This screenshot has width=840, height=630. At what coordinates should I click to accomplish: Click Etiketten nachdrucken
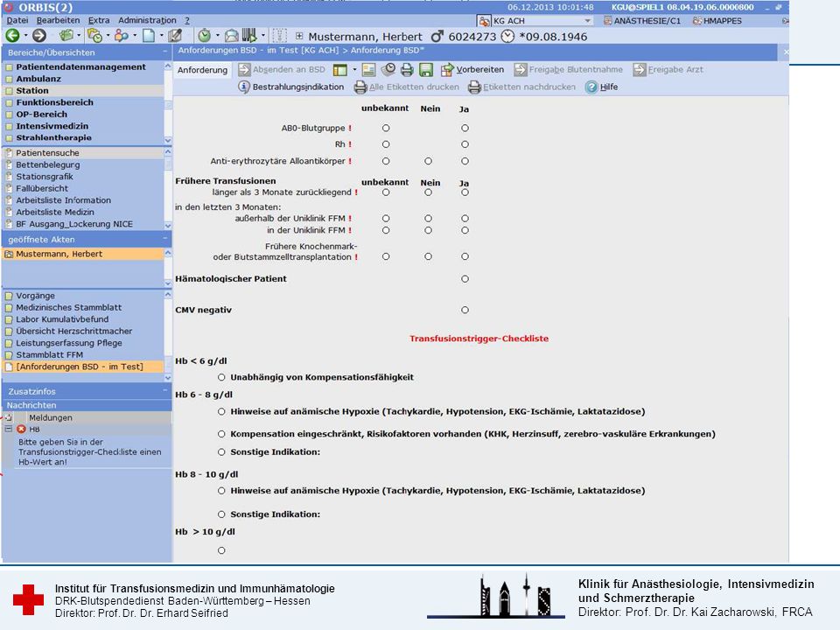coord(521,87)
